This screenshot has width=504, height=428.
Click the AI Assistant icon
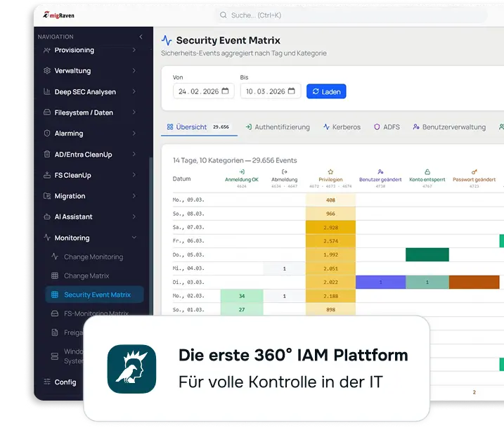click(47, 217)
